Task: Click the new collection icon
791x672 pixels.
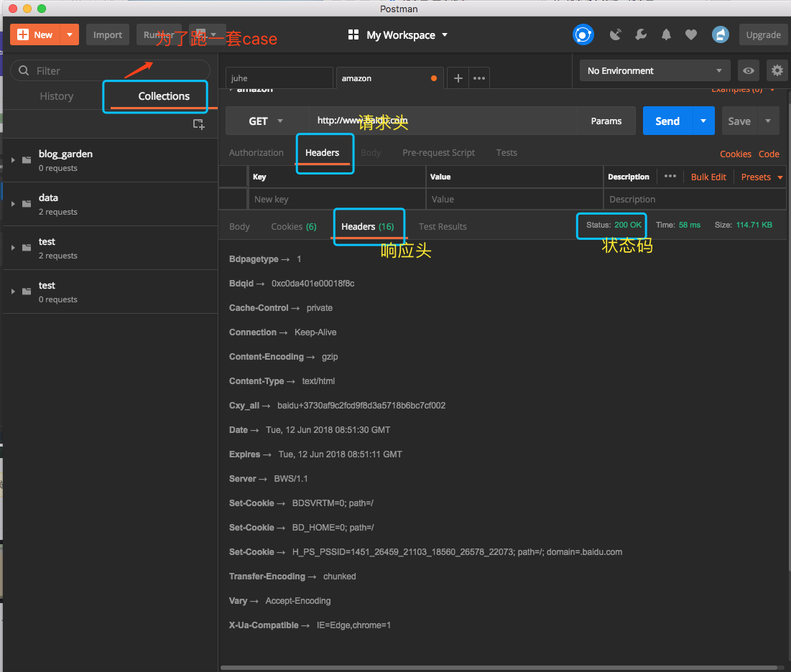Action: point(199,124)
